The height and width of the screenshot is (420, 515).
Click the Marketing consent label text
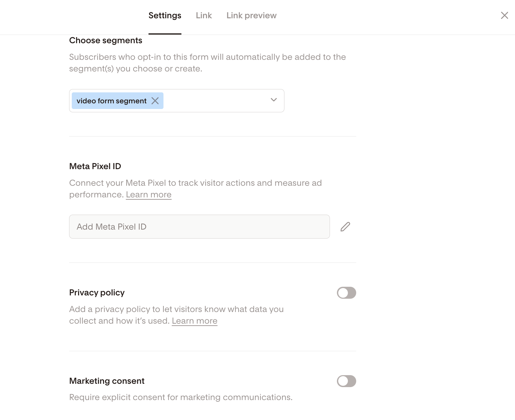coord(107,381)
